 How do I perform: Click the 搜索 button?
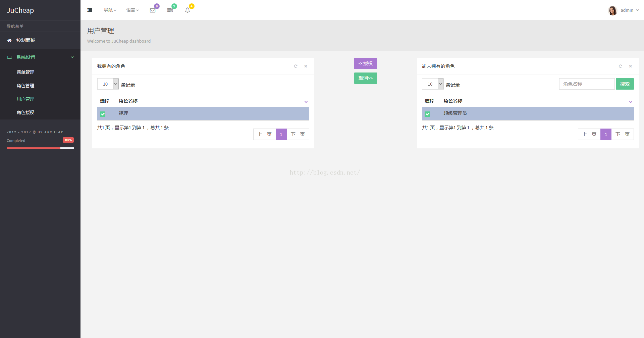coord(625,84)
